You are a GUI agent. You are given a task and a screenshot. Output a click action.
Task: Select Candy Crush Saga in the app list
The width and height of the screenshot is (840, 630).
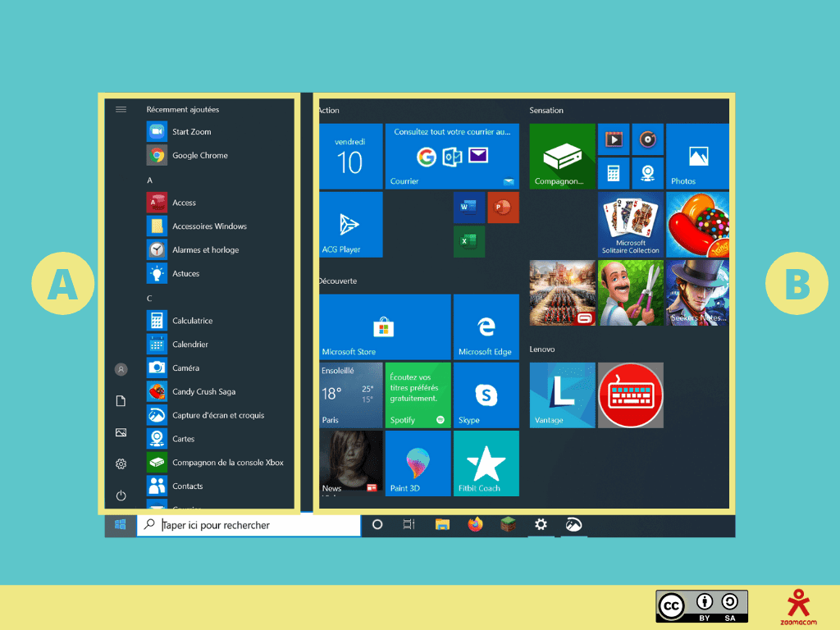pos(203,392)
